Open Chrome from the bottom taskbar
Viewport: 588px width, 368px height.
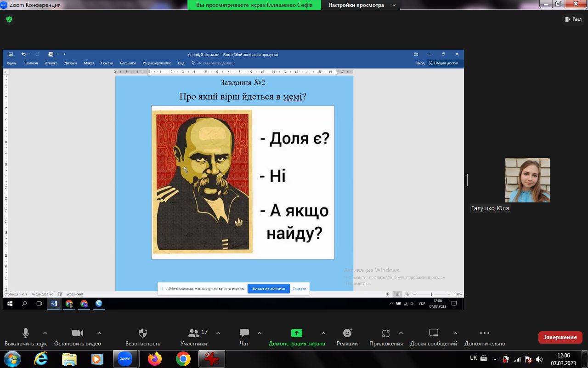(183, 359)
